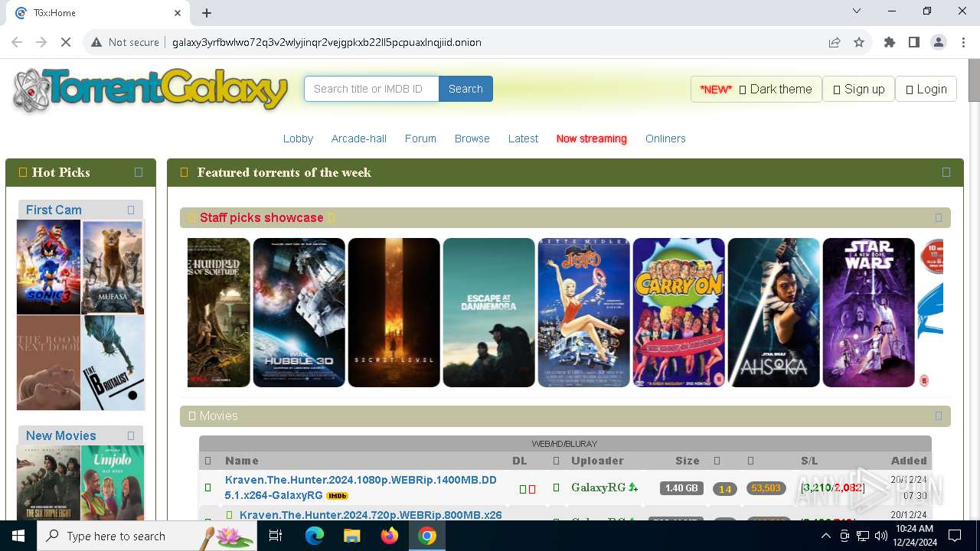Open Task View on the taskbar
The width and height of the screenshot is (980, 551).
[x=276, y=536]
